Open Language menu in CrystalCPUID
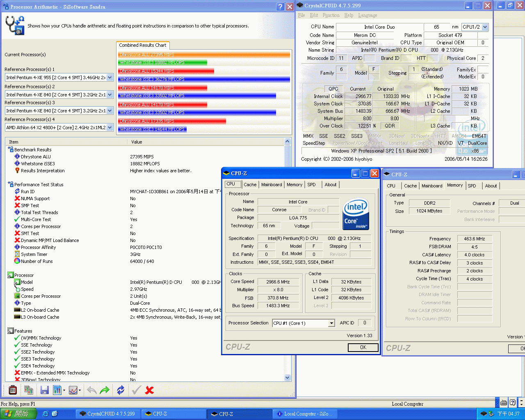 tap(367, 15)
